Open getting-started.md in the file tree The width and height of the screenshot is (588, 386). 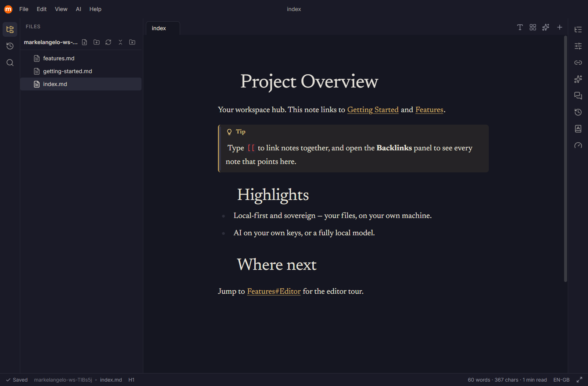81,71
